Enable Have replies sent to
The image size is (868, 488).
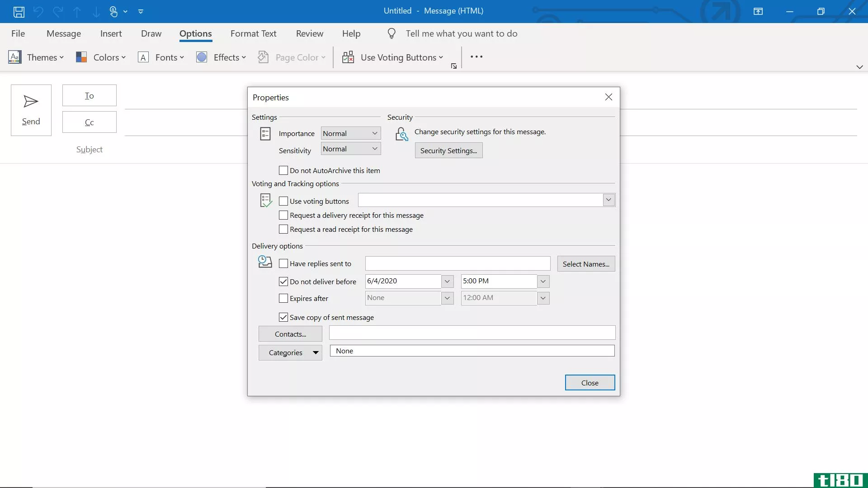283,263
